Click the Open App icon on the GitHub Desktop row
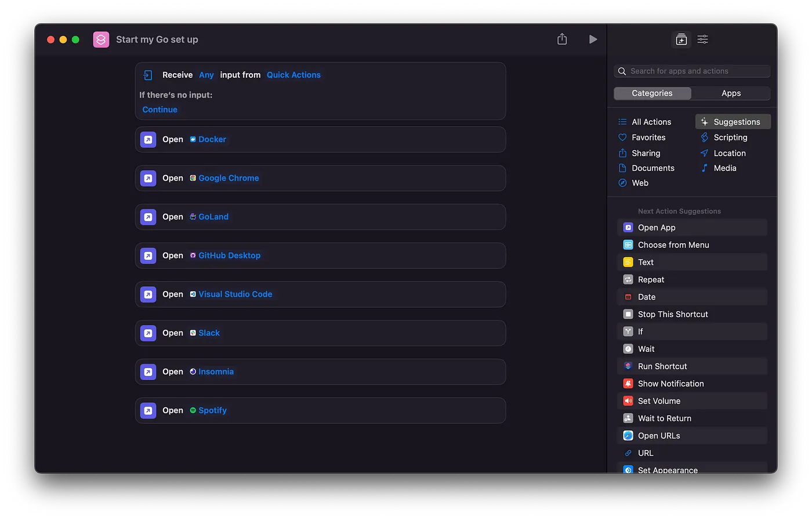The width and height of the screenshot is (812, 519). 148,255
